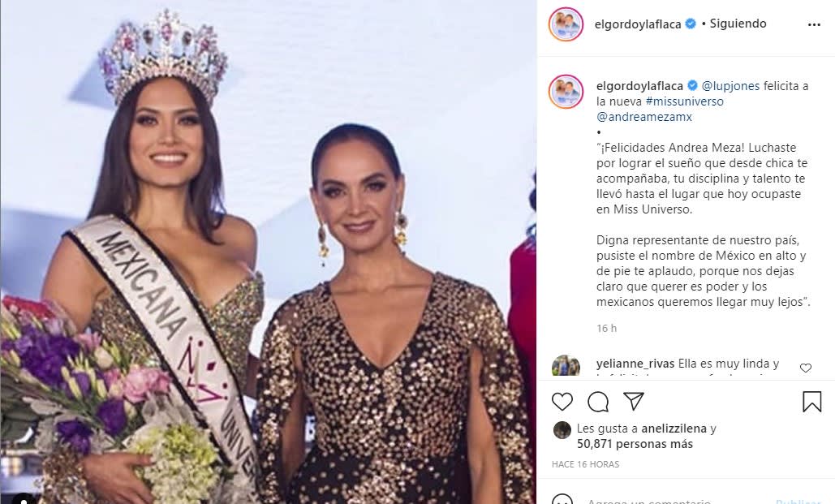Toggle the Siguiendo following button

pyautogui.click(x=738, y=24)
